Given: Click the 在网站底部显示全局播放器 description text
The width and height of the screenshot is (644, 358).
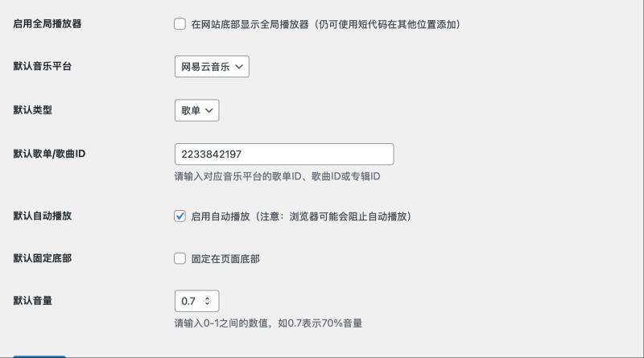Looking at the screenshot, I should coord(325,24).
